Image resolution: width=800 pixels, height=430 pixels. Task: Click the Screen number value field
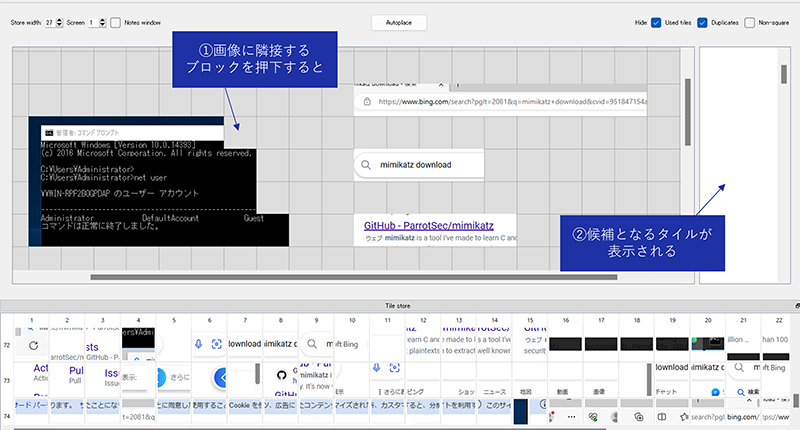pos(93,22)
